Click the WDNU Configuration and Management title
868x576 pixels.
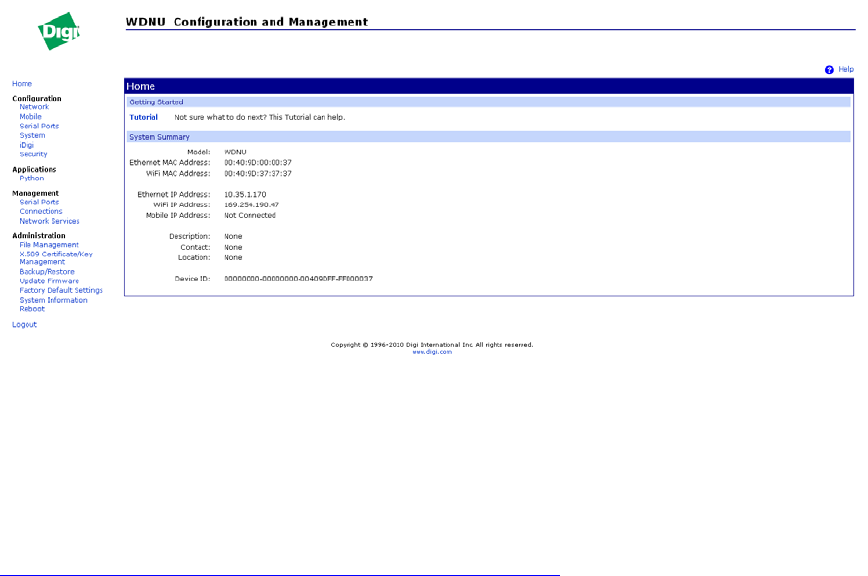click(x=247, y=22)
